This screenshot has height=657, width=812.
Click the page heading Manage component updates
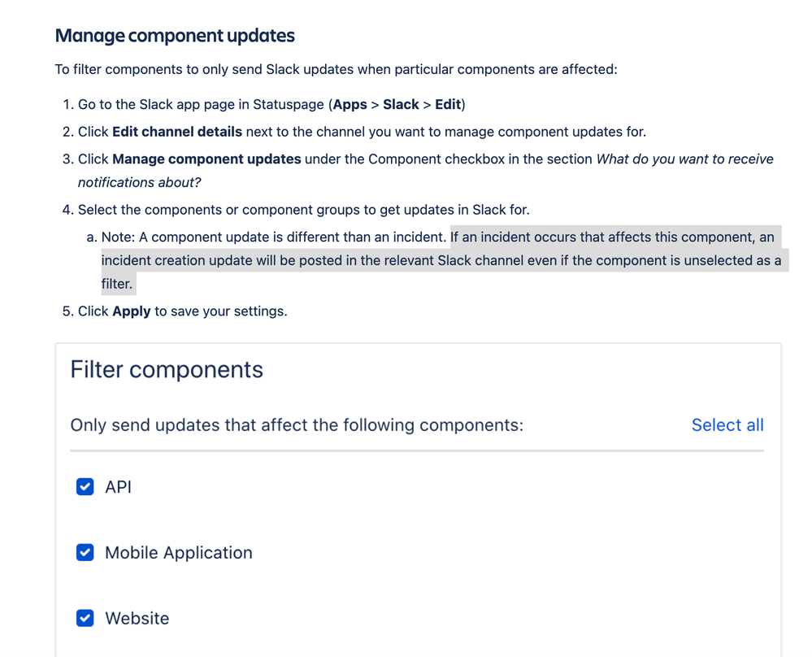click(175, 36)
